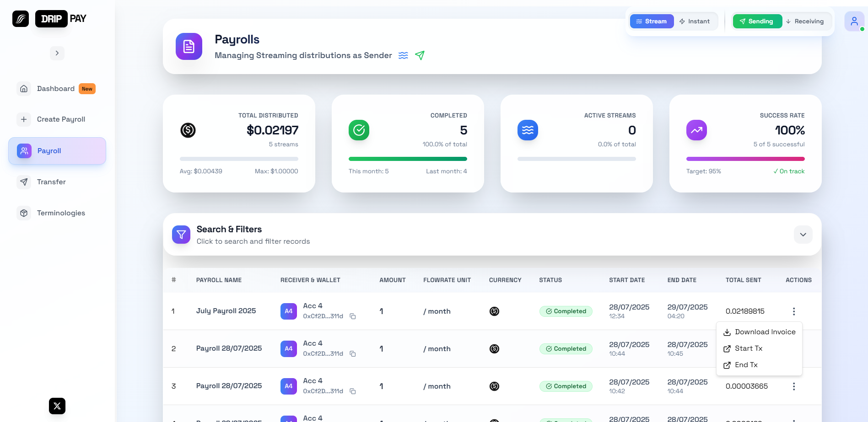Click the Search & Filters heading
Viewport: 868px width, 422px height.
point(229,230)
